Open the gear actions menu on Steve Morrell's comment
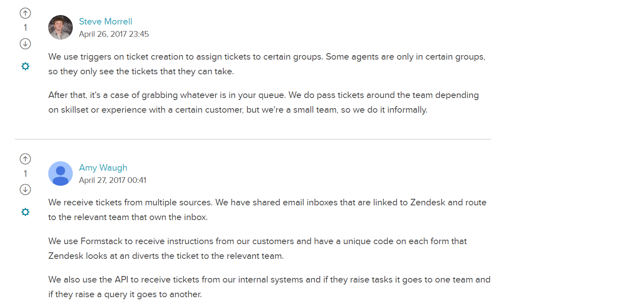 pyautogui.click(x=25, y=66)
